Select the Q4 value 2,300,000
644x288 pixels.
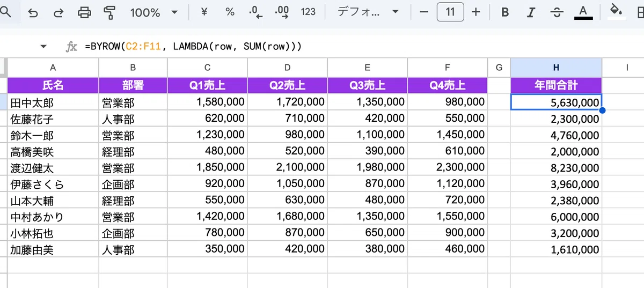[447, 168]
